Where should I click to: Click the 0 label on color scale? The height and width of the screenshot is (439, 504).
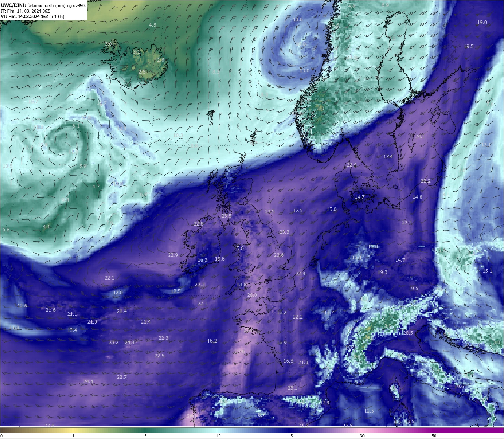tap(2, 436)
